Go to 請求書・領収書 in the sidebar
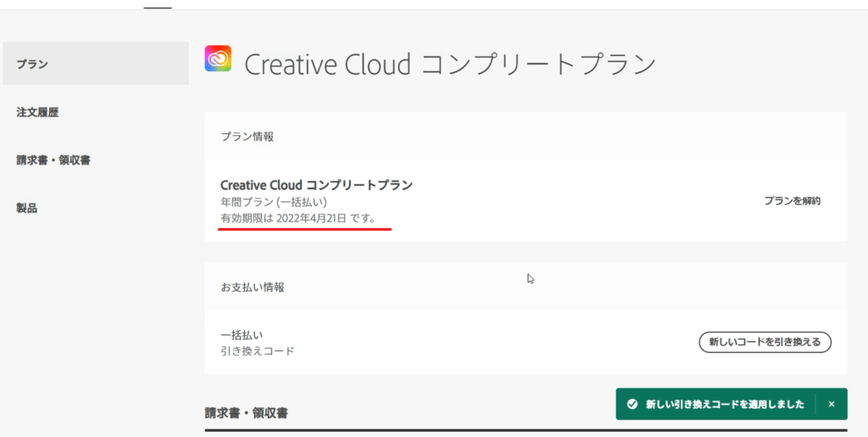The image size is (868, 437). point(53,160)
